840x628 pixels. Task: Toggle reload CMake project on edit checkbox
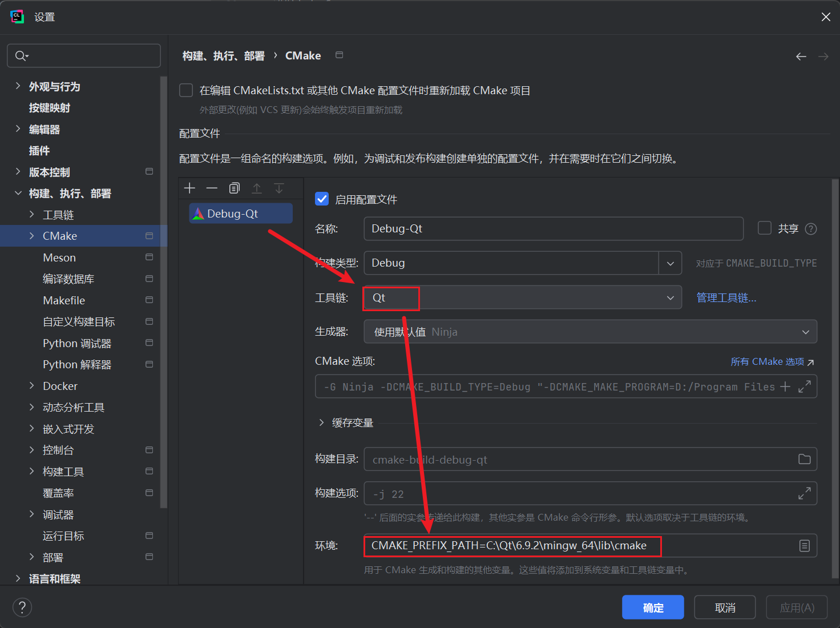pos(186,90)
